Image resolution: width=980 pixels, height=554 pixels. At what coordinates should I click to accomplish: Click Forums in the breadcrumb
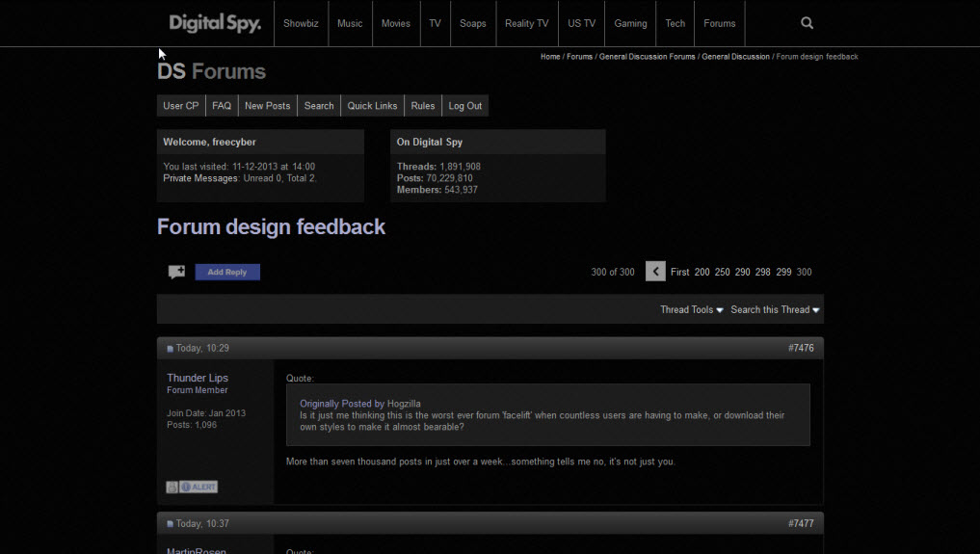click(579, 56)
